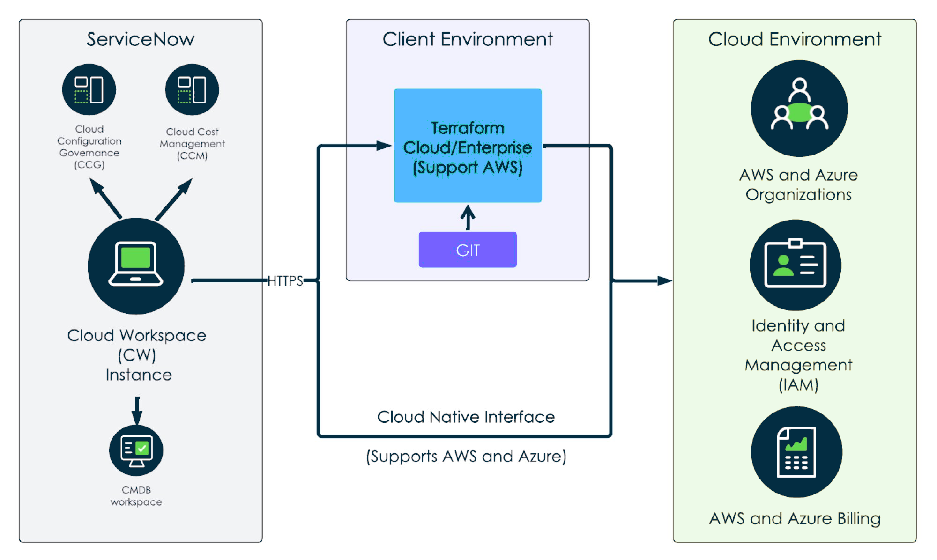
Task: Click the Cloud Environment heading
Action: tap(795, 39)
